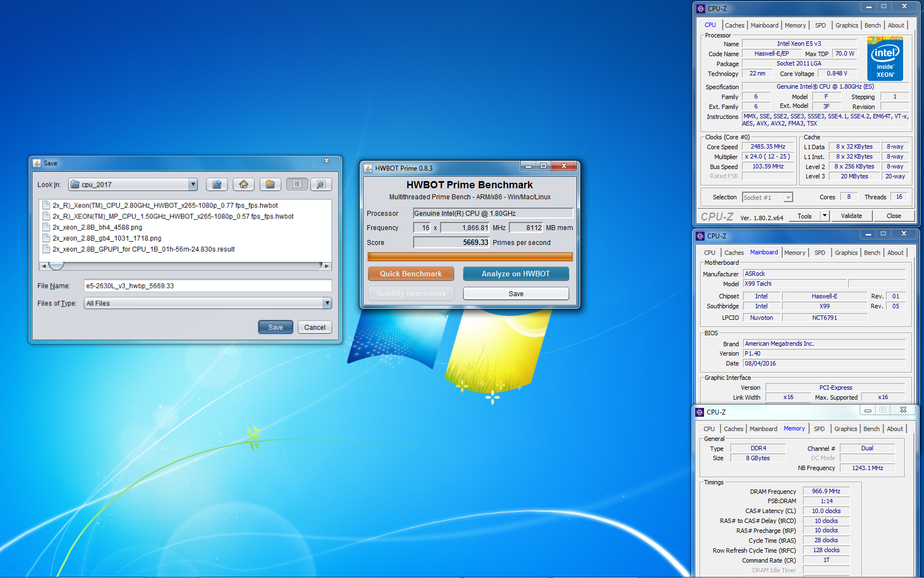Screen dimensions: 924x578
Task: Click the Core Voltage value 0.848 V
Action: (837, 73)
